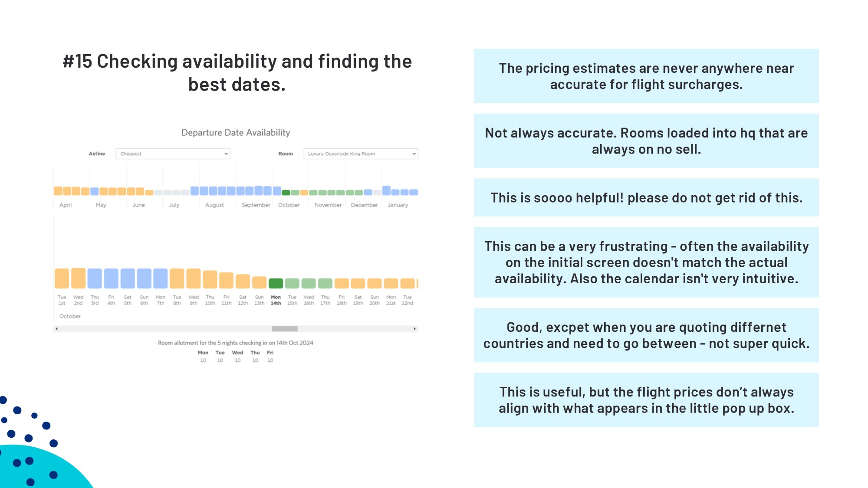Select the orange Fri 18th availability tile
Screen dimensions: 868x488
342,284
